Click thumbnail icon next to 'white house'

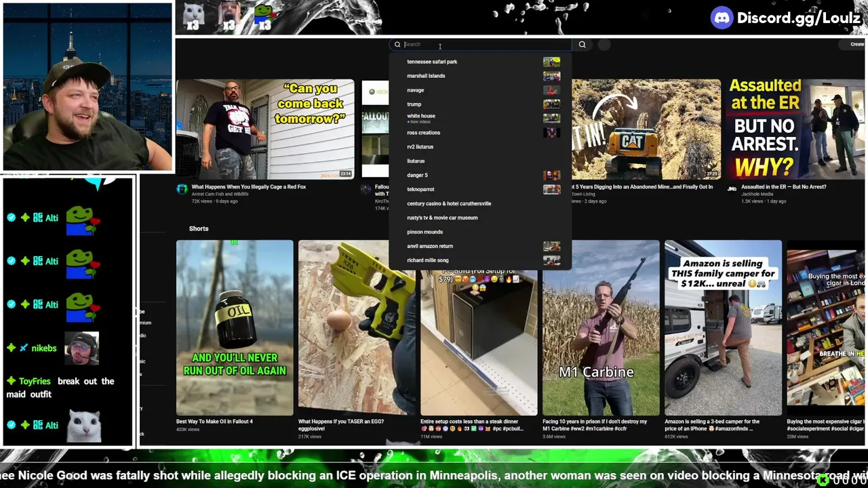coord(551,118)
